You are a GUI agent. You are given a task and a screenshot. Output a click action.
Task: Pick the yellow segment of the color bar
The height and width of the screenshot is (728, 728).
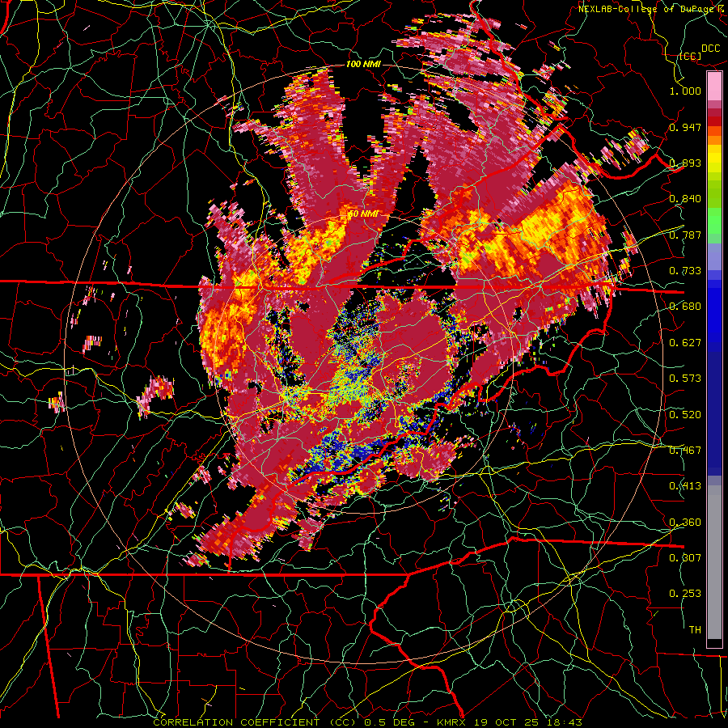[714, 159]
